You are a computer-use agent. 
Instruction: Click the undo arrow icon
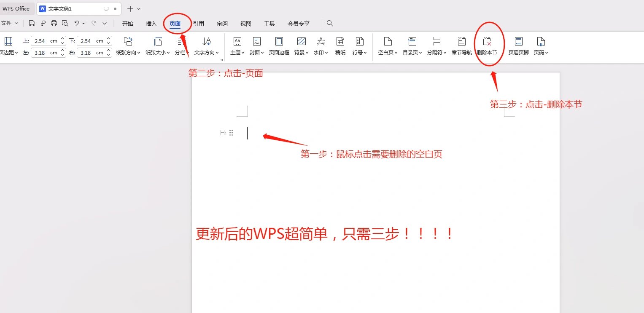76,24
